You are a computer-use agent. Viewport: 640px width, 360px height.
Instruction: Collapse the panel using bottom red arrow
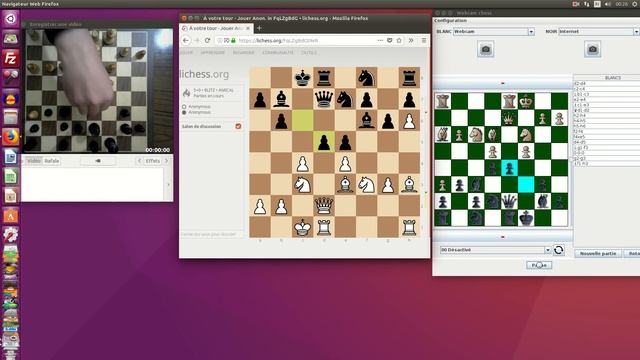coord(503,237)
